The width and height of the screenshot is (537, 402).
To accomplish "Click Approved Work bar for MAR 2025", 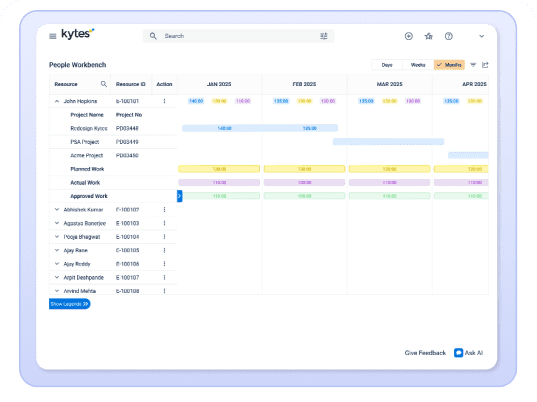I will (x=389, y=196).
